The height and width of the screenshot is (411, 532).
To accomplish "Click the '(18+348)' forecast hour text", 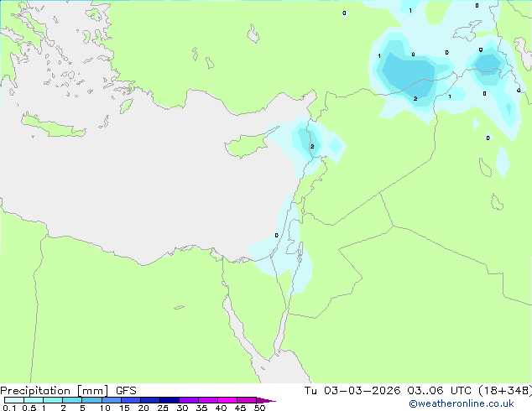I will [505, 391].
